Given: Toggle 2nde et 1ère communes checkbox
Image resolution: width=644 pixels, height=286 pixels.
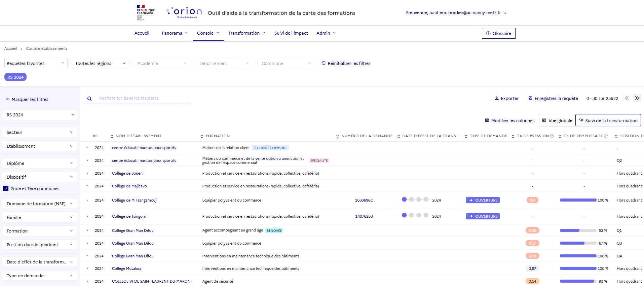Looking at the screenshot, I should 6,188.
